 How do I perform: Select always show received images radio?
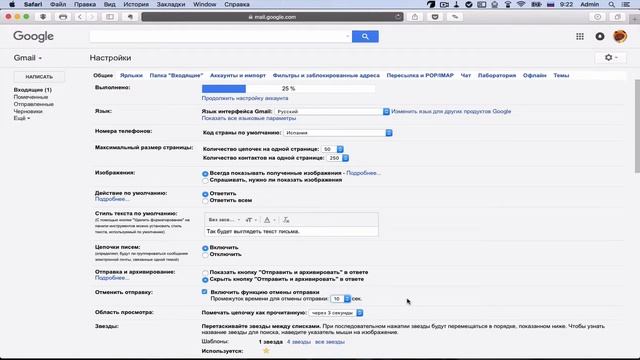coord(205,174)
